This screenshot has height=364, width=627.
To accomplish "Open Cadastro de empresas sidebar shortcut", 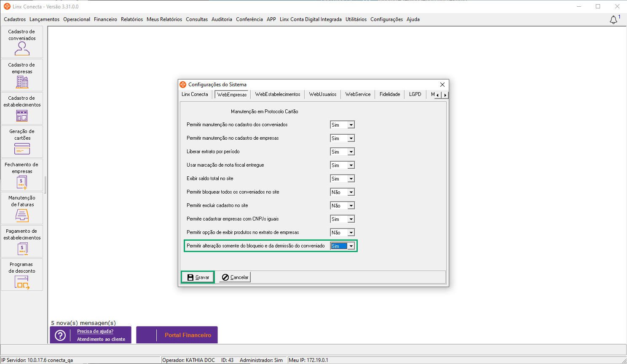I will coord(22,75).
